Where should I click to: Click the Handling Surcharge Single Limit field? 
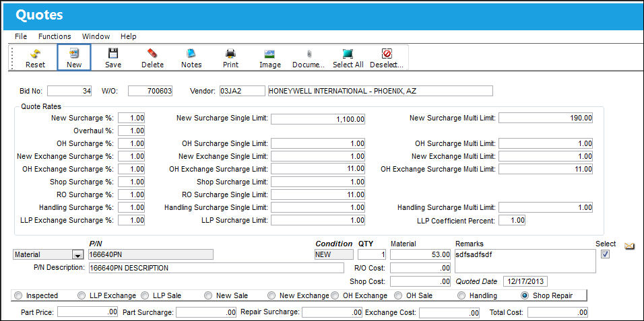point(318,207)
